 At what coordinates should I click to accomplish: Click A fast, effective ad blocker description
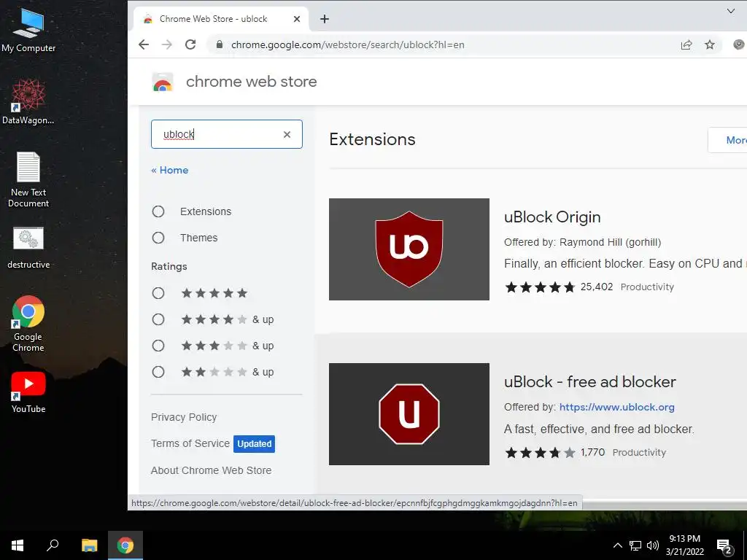pyautogui.click(x=599, y=429)
